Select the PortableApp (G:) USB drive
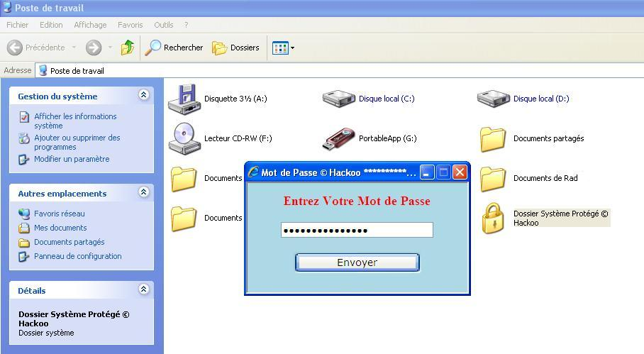Viewport: 644px width, 354px height. [338, 138]
